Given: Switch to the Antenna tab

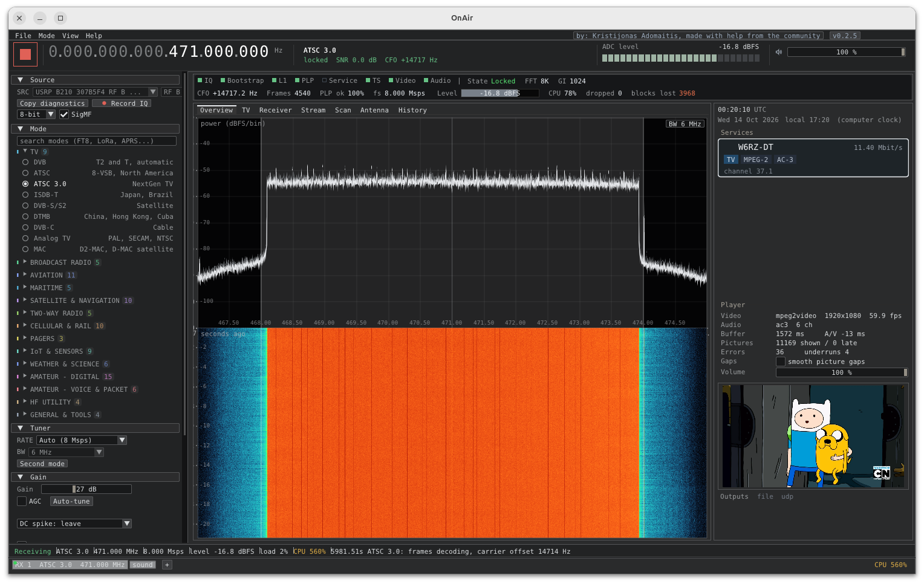Looking at the screenshot, I should click(x=374, y=110).
